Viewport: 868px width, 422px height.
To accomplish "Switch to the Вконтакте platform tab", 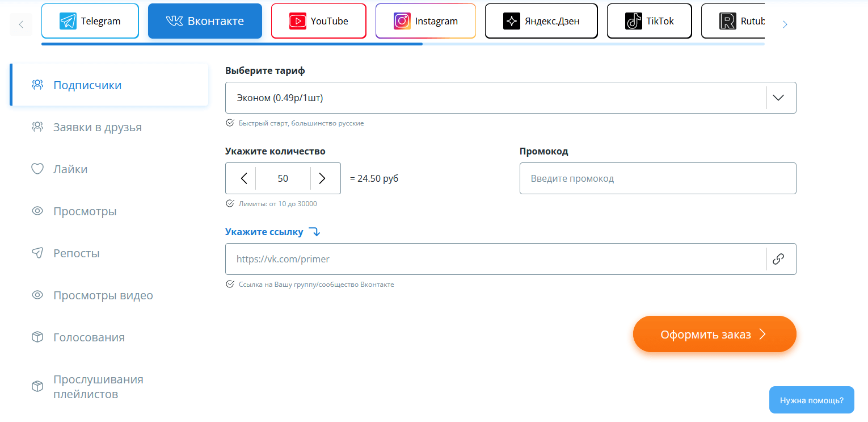I will [x=205, y=21].
